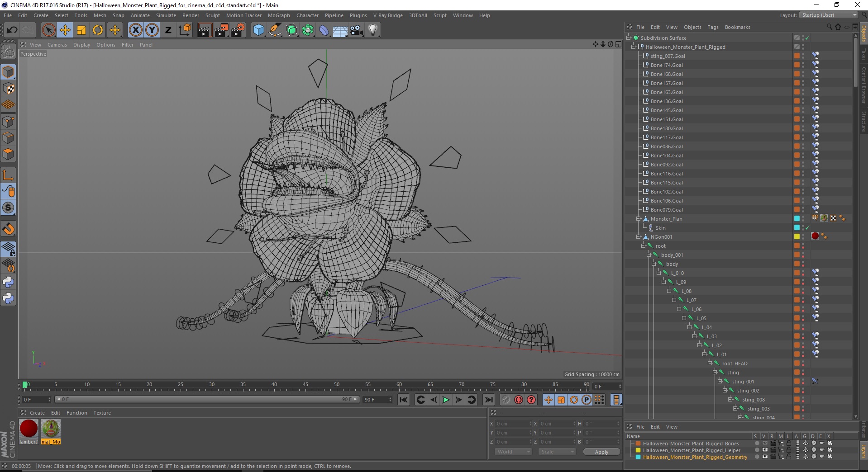Toggle solo for Halloween_Monster_Plant_Rigged_Bones layer
868x472 pixels.
(757, 444)
